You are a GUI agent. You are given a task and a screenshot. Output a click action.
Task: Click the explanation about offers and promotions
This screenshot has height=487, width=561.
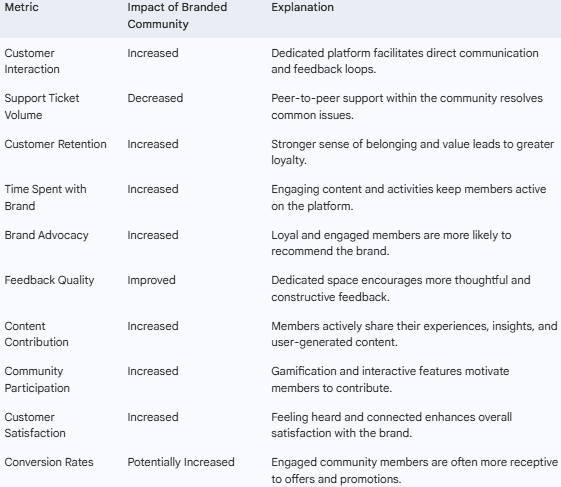click(414, 470)
